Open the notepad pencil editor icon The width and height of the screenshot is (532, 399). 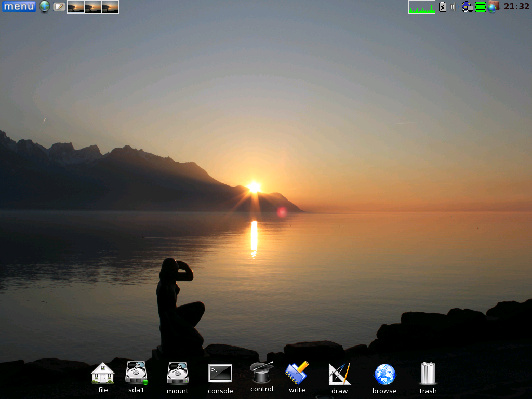click(59, 6)
